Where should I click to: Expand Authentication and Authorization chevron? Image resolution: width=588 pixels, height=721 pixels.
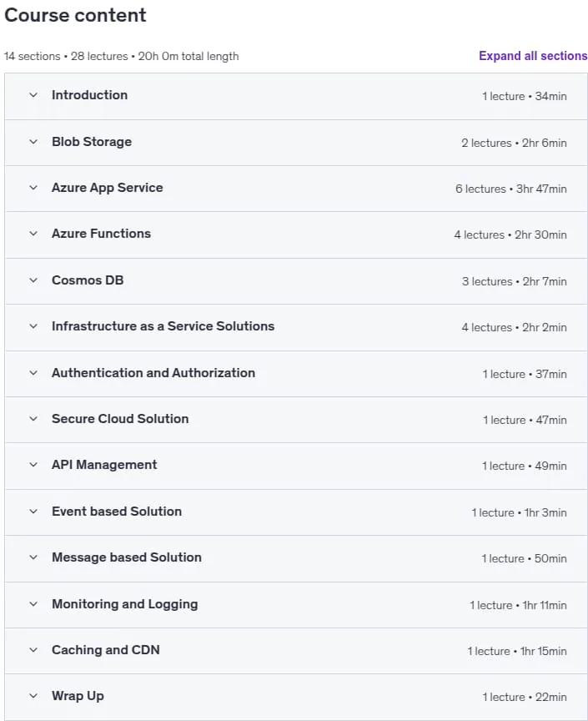[x=33, y=373]
